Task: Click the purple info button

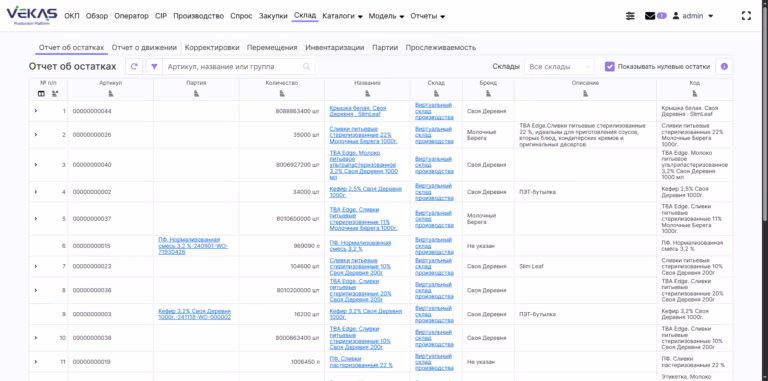Action: [x=724, y=67]
